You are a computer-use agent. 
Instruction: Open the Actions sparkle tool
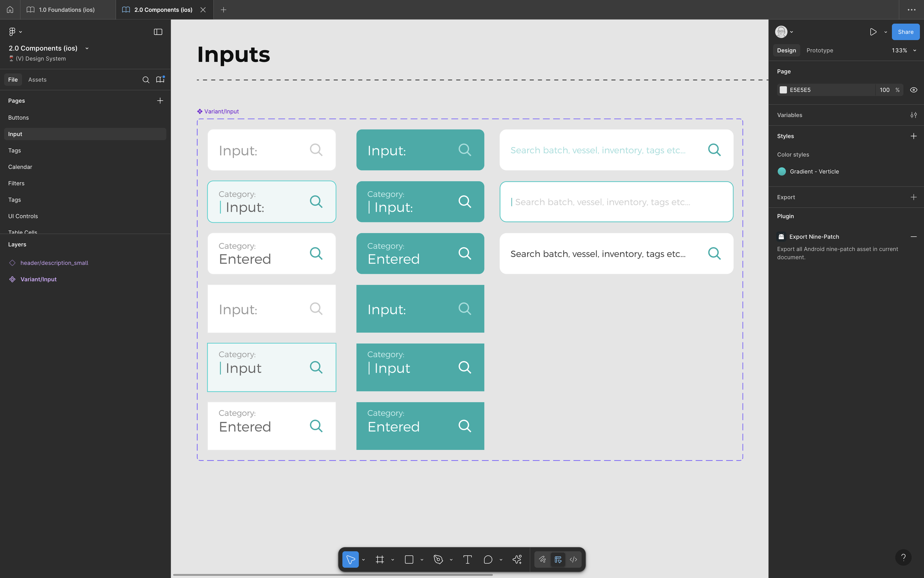(517, 559)
